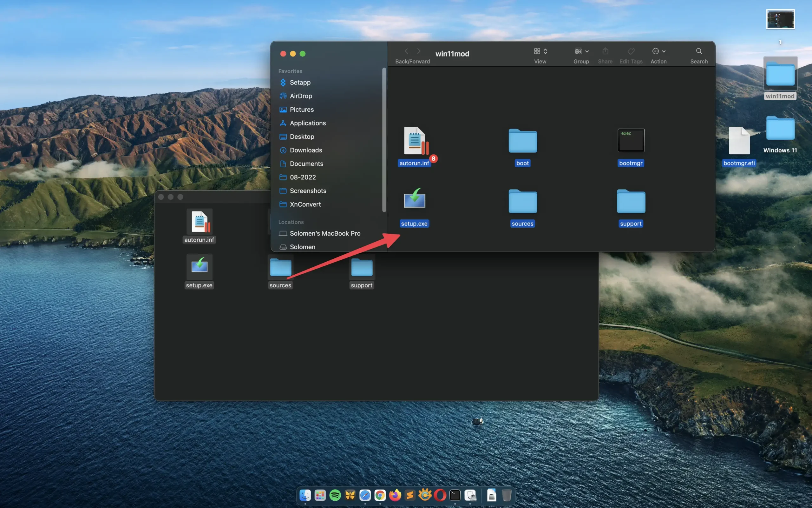
Task: Open the Action menu dropdown
Action: [659, 51]
